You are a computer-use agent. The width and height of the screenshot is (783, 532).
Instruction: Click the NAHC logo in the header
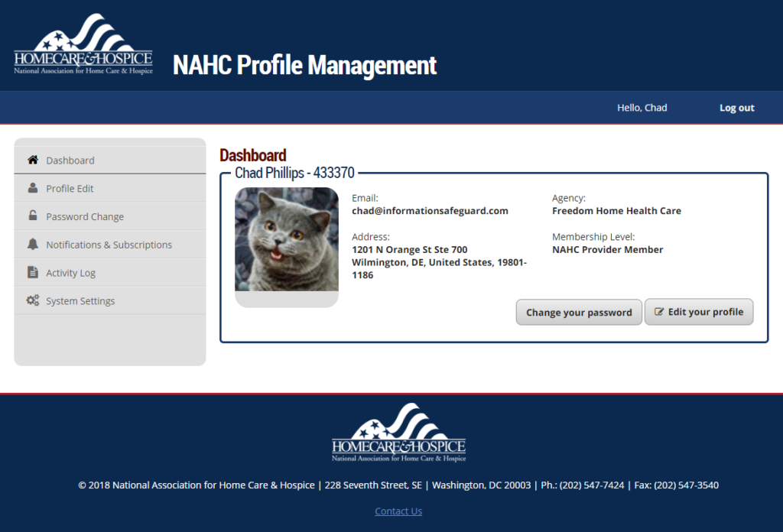pyautogui.click(x=83, y=44)
